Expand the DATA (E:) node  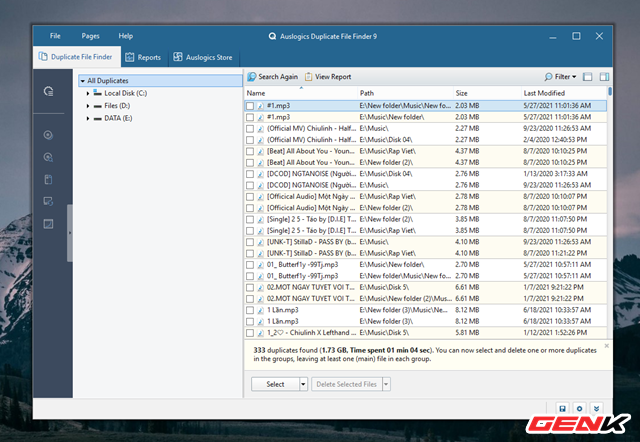pos(88,118)
